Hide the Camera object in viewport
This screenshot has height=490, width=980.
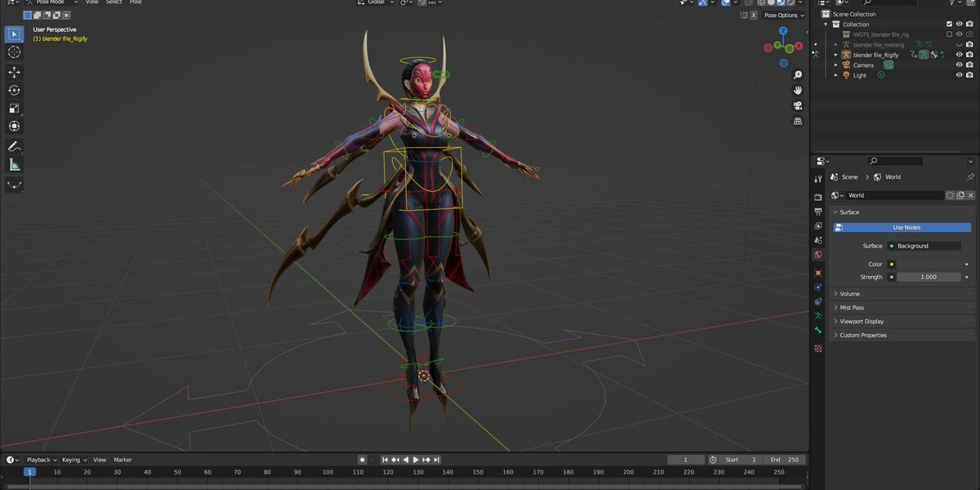[x=959, y=65]
